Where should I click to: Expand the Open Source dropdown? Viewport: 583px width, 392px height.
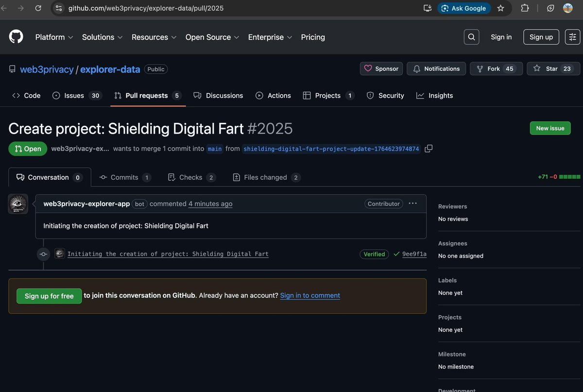(x=212, y=37)
